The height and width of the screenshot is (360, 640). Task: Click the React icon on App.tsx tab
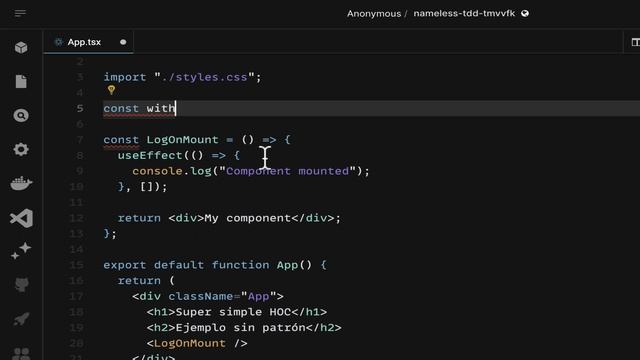[58, 42]
